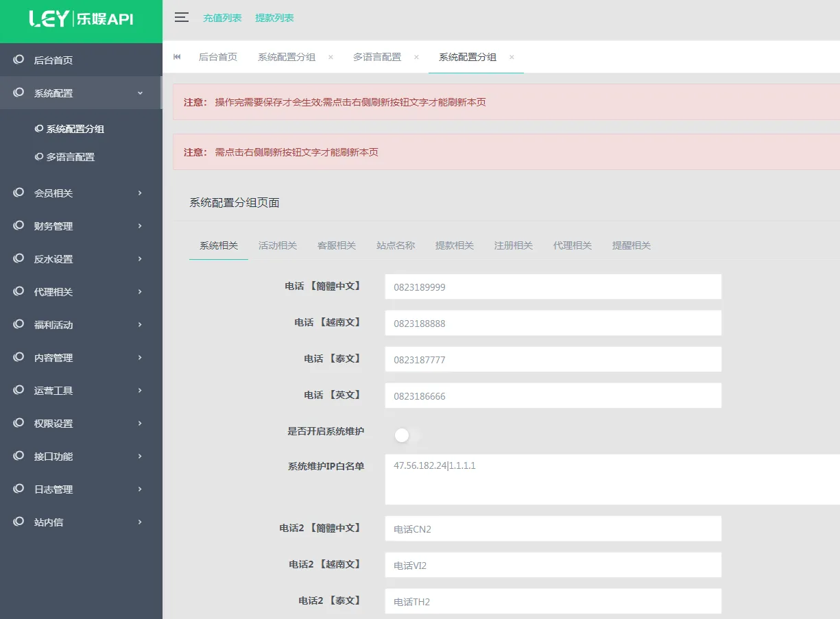Screen dimensions: 840x619
Task: Click the 会员相关 sidebar icon
Action: tap(19, 193)
